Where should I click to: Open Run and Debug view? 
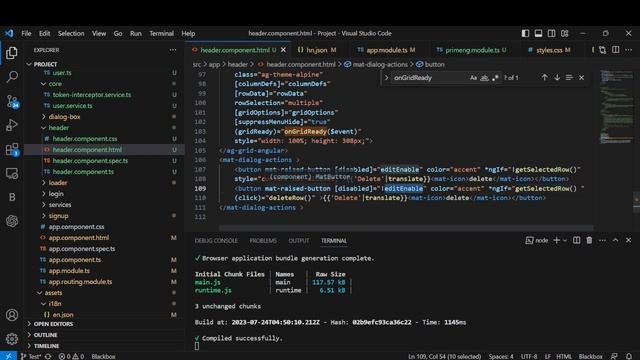12,125
